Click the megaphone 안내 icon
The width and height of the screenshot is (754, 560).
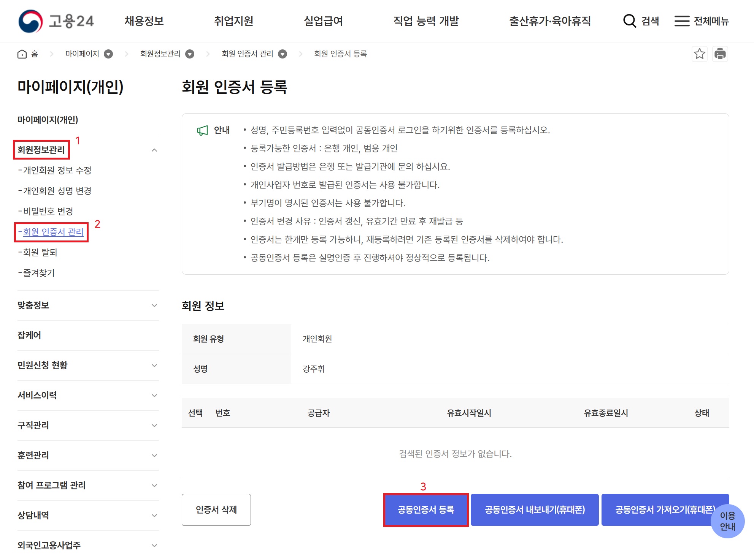click(202, 131)
